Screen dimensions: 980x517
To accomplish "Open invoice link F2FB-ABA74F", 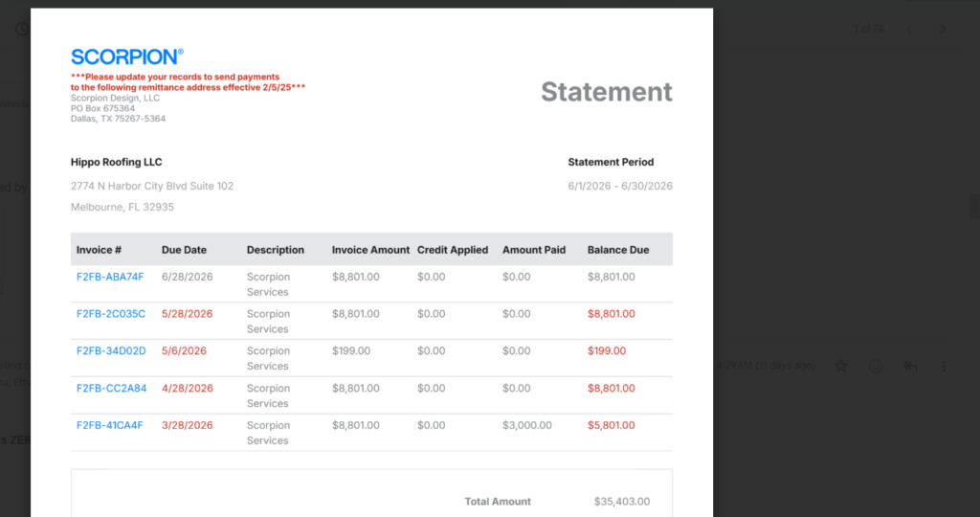I will click(x=110, y=277).
